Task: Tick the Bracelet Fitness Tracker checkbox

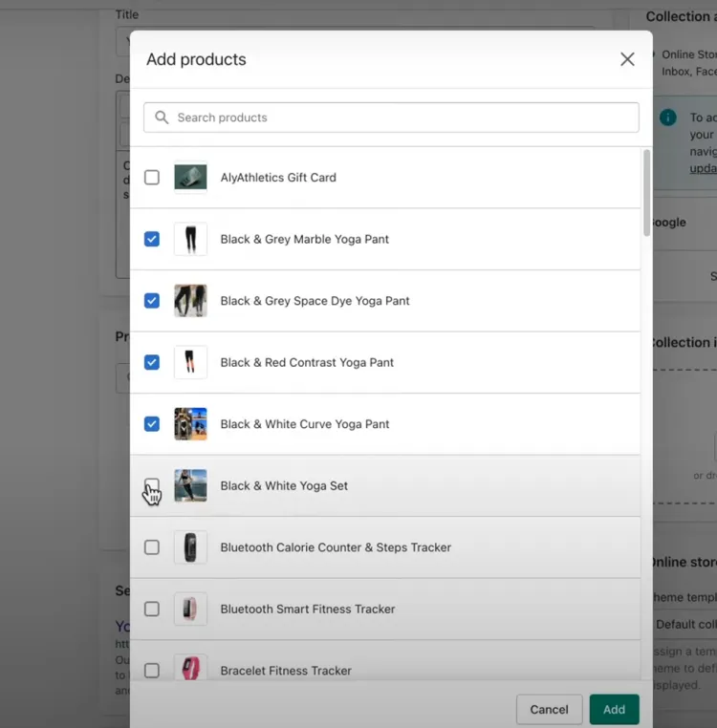Action: (152, 671)
